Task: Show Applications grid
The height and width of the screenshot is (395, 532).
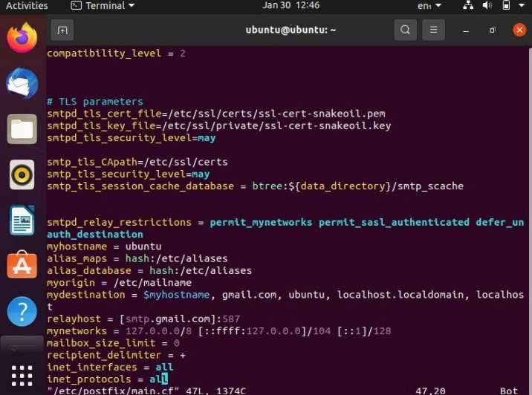Action: click(x=22, y=376)
